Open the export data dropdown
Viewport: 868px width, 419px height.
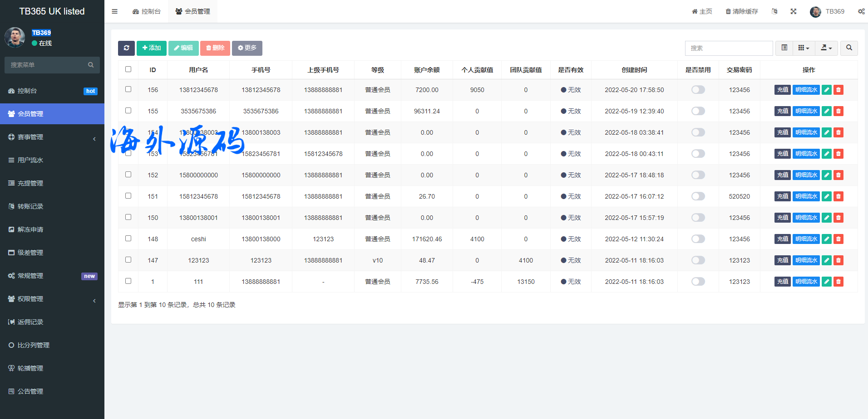click(x=826, y=48)
